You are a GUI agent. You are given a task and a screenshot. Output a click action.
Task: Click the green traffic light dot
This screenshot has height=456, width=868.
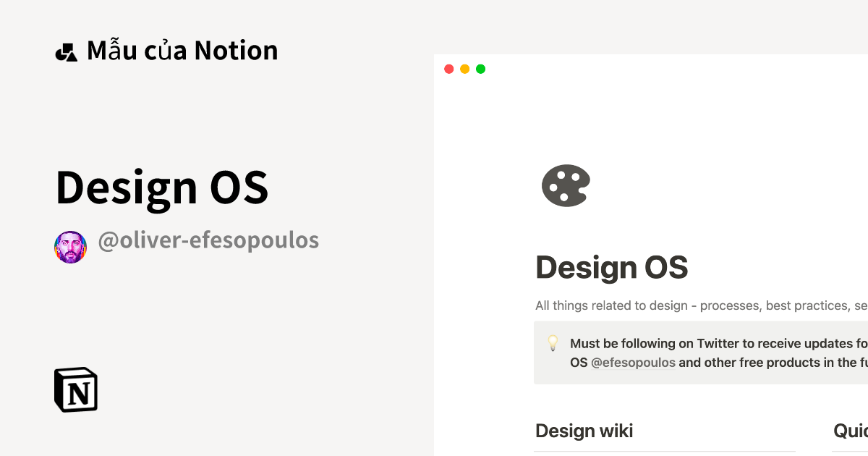(482, 69)
